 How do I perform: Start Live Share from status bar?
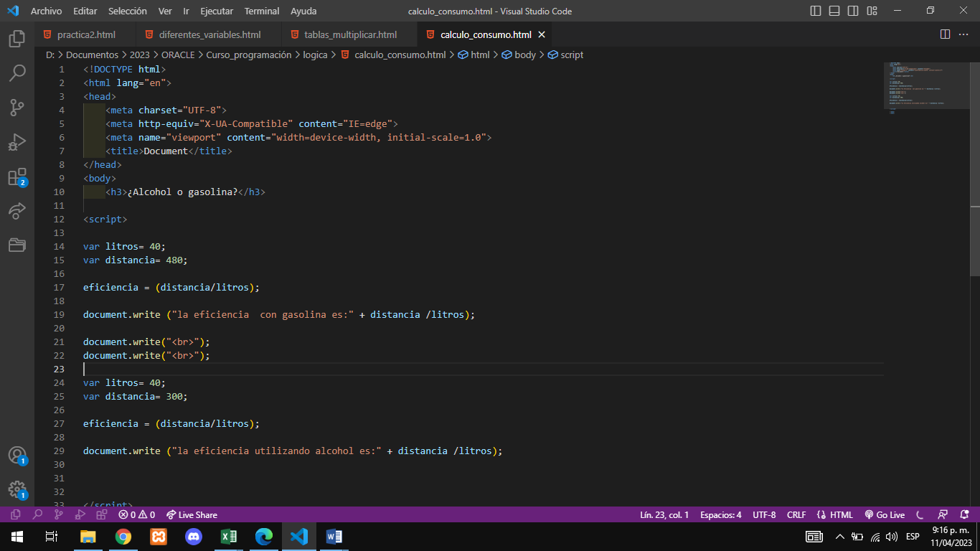click(x=192, y=514)
